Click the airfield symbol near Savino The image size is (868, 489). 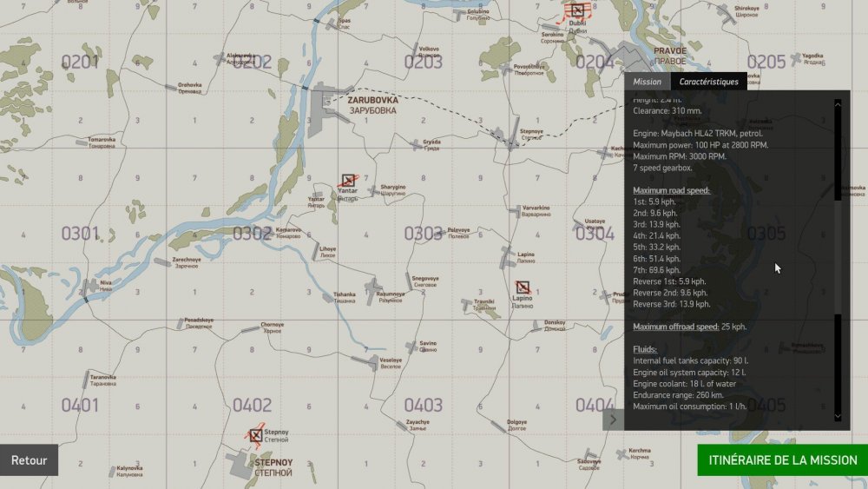pyautogui.click(x=411, y=347)
